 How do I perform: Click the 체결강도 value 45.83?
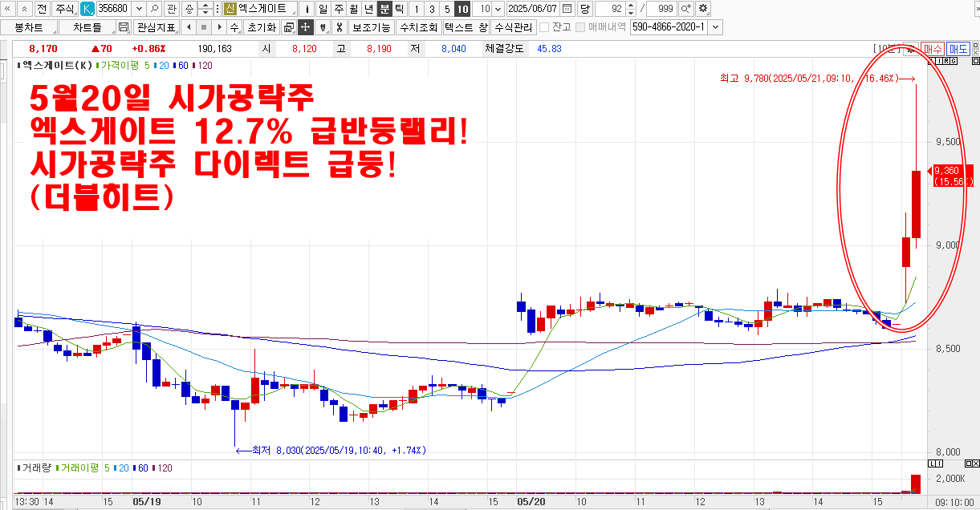(x=549, y=49)
